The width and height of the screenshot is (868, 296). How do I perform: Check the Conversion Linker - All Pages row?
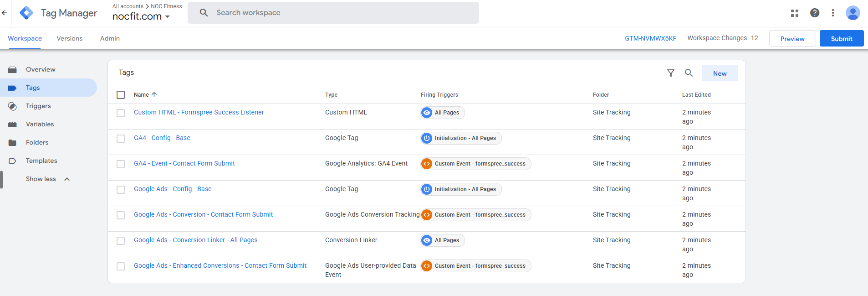pos(121,241)
